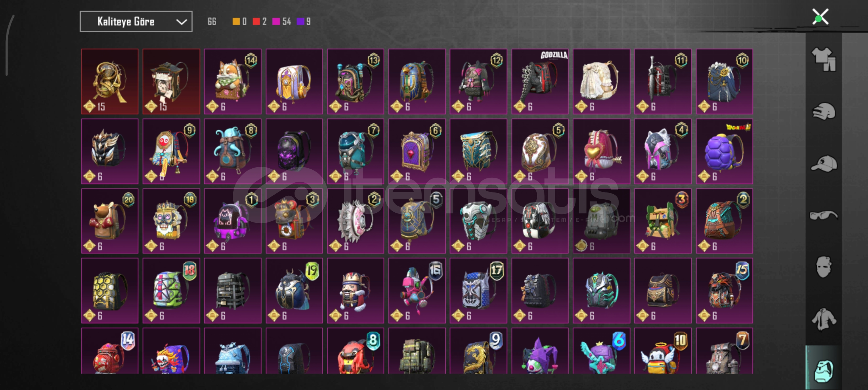Image resolution: width=868 pixels, height=390 pixels.
Task: Select the glasses category icon
Action: click(x=824, y=216)
